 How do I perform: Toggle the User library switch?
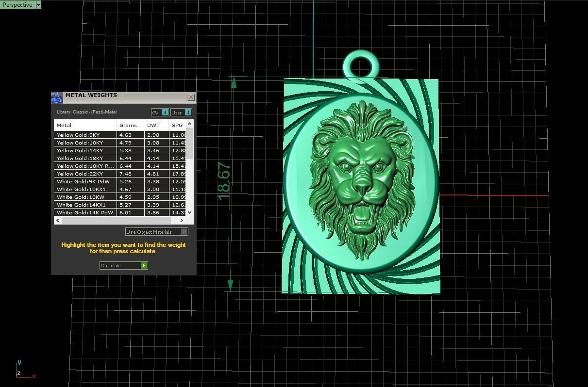pos(181,113)
